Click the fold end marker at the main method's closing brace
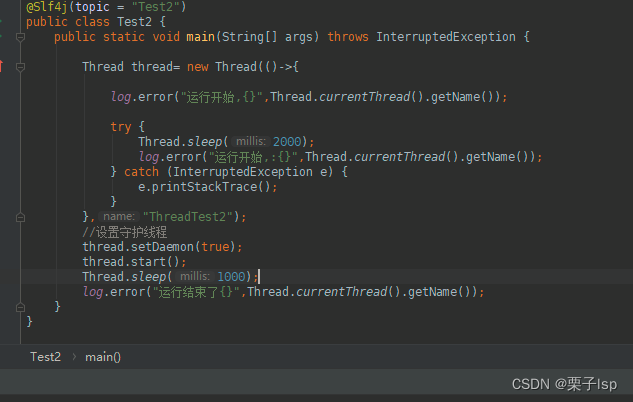The image size is (633, 402). (20, 308)
